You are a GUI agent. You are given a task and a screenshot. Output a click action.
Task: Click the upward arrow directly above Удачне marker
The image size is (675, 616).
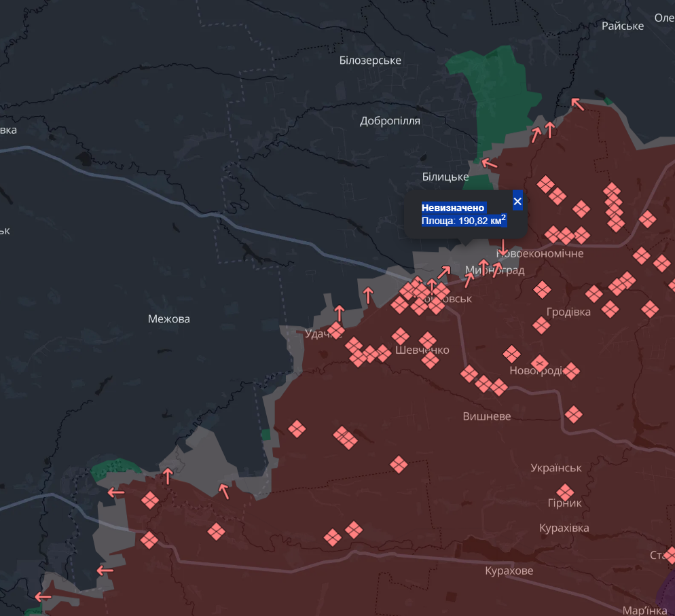340,313
